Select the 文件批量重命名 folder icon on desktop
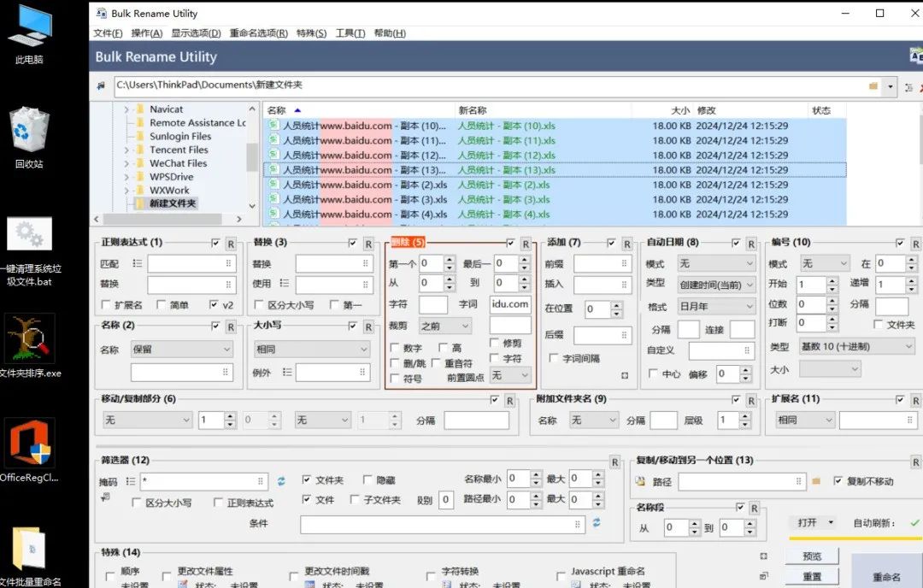 click(29, 556)
